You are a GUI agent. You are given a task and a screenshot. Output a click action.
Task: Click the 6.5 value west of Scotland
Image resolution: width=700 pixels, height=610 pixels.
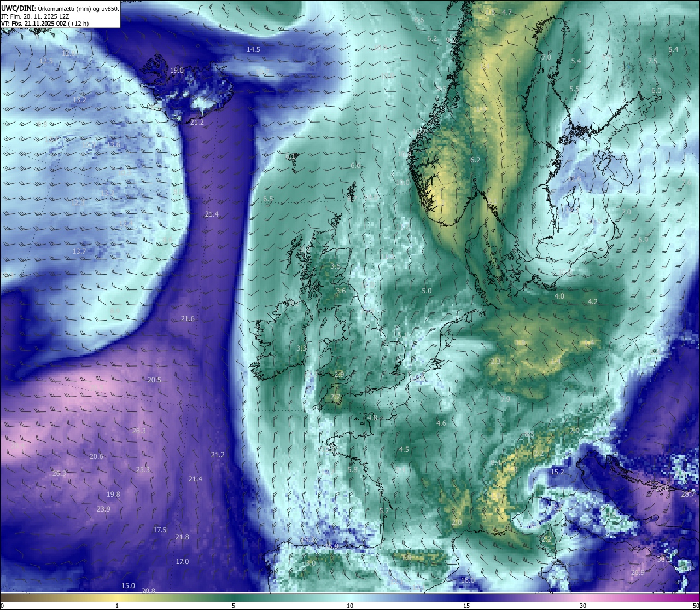pyautogui.click(x=268, y=199)
